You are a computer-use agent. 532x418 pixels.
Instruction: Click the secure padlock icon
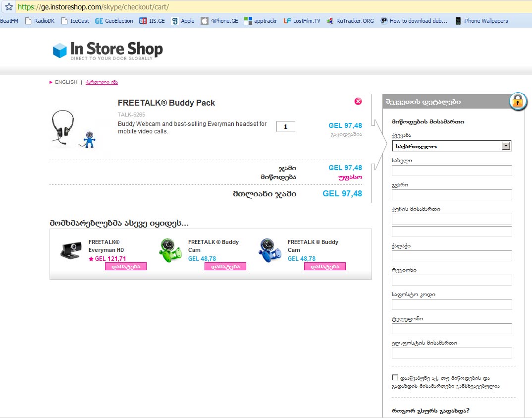pos(518,101)
